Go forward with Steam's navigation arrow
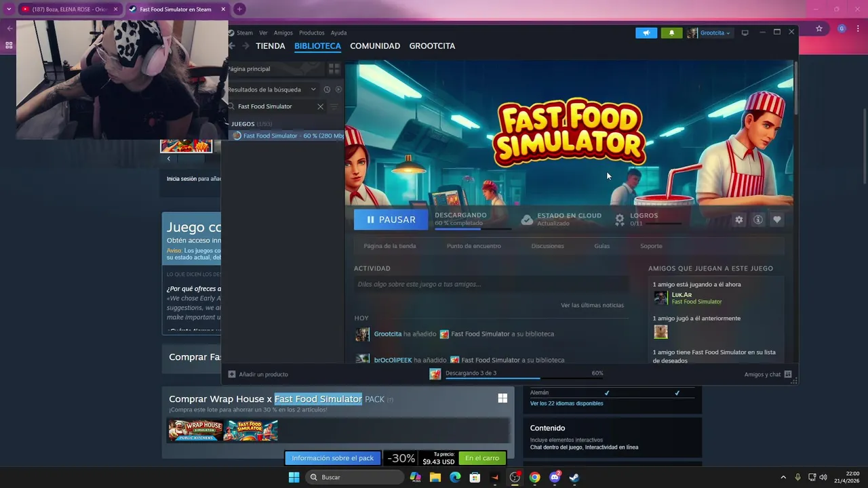This screenshot has width=868, height=488. [245, 46]
